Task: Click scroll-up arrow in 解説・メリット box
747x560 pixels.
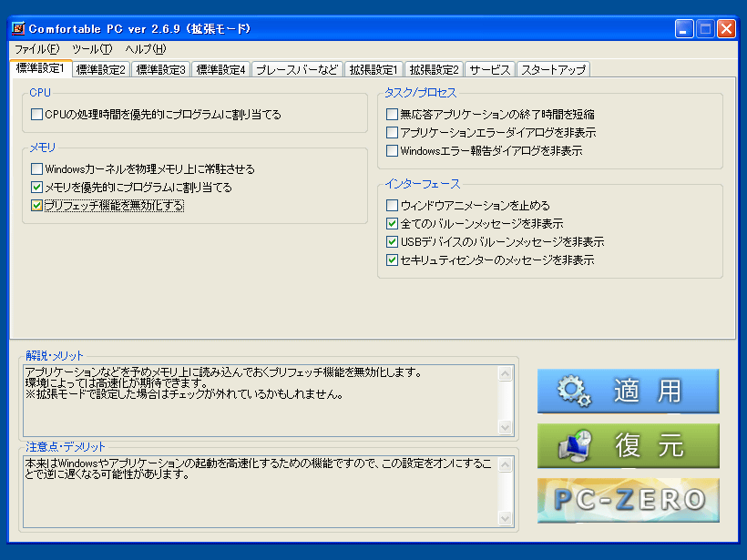Action: point(506,374)
